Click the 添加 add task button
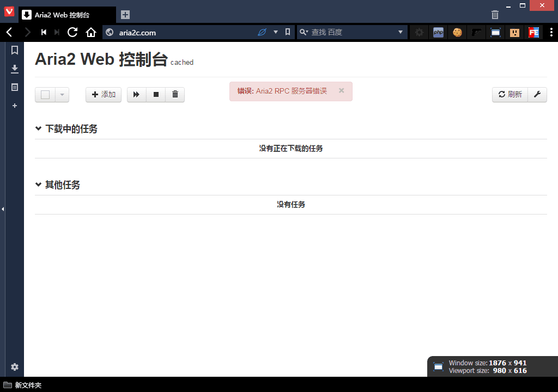This screenshot has width=558, height=392. (104, 95)
